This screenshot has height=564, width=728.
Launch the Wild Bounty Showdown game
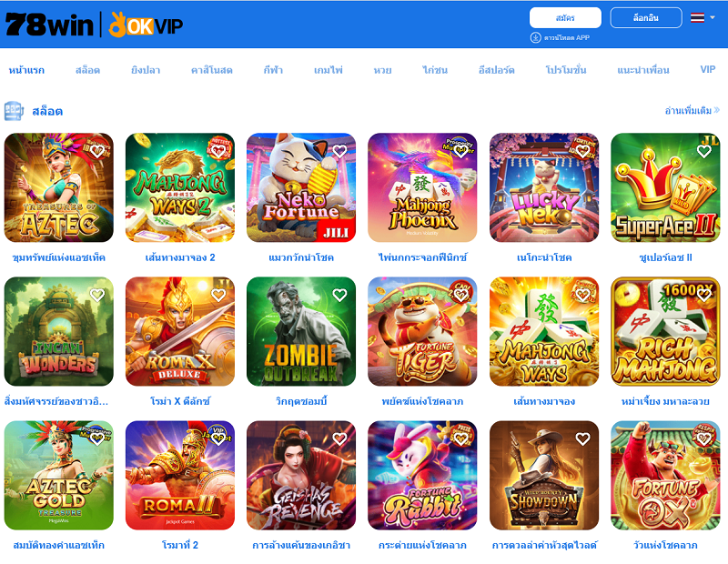point(544,476)
